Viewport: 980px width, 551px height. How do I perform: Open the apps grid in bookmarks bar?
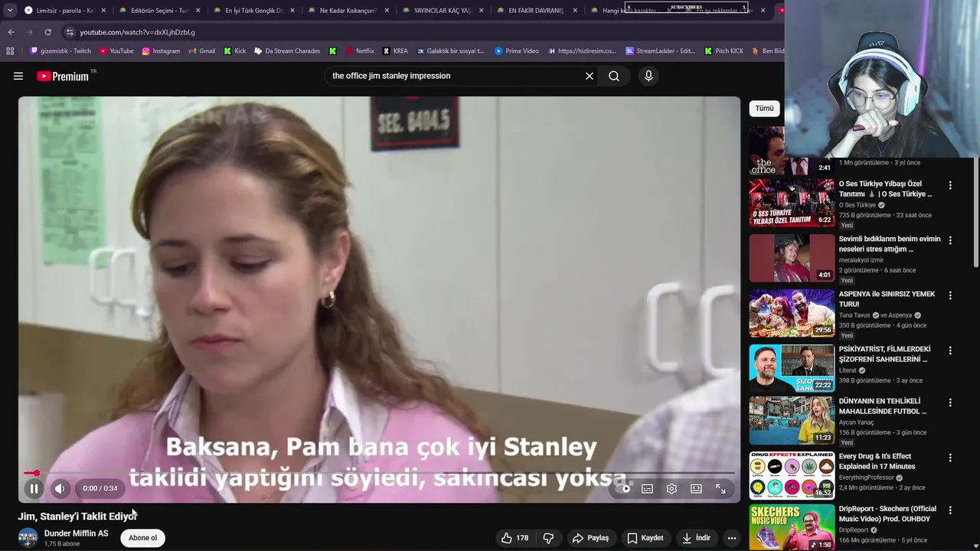(x=10, y=51)
